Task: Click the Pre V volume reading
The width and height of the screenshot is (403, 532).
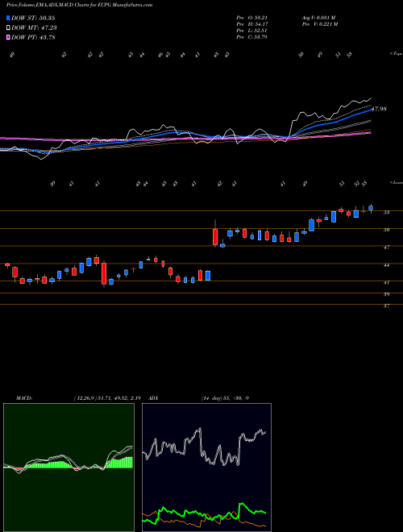Action: click(319, 24)
